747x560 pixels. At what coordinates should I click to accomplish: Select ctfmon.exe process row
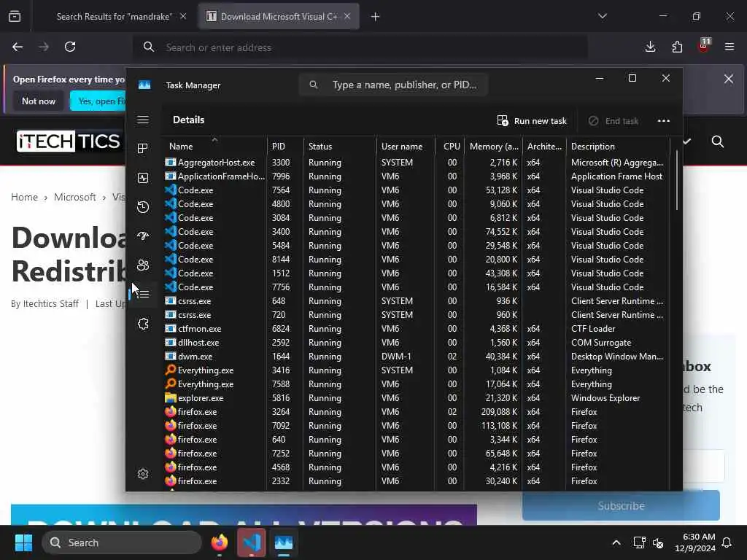(417, 329)
